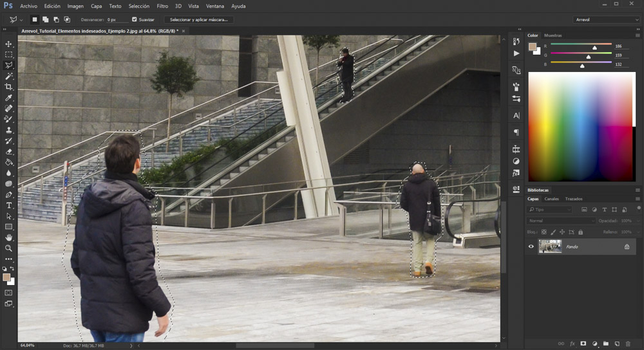Switch to the Trazados tab
Viewport: 644px width, 350px height.
[573, 199]
